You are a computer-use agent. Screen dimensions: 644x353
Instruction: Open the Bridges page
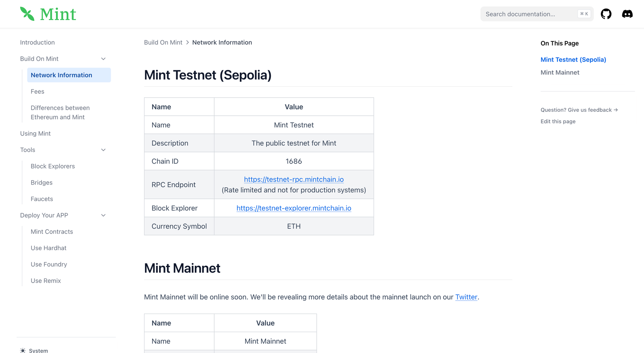click(x=41, y=183)
